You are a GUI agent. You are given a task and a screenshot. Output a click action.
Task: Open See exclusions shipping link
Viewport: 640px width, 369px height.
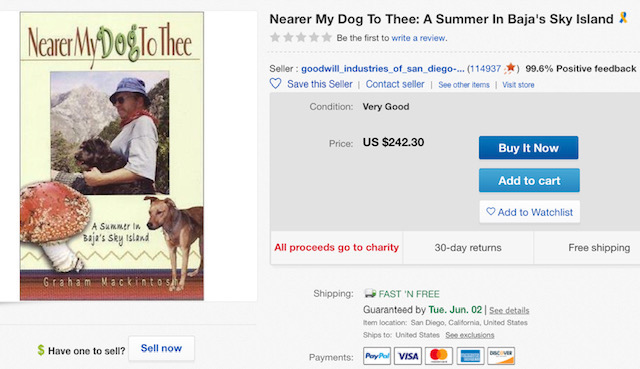(469, 335)
